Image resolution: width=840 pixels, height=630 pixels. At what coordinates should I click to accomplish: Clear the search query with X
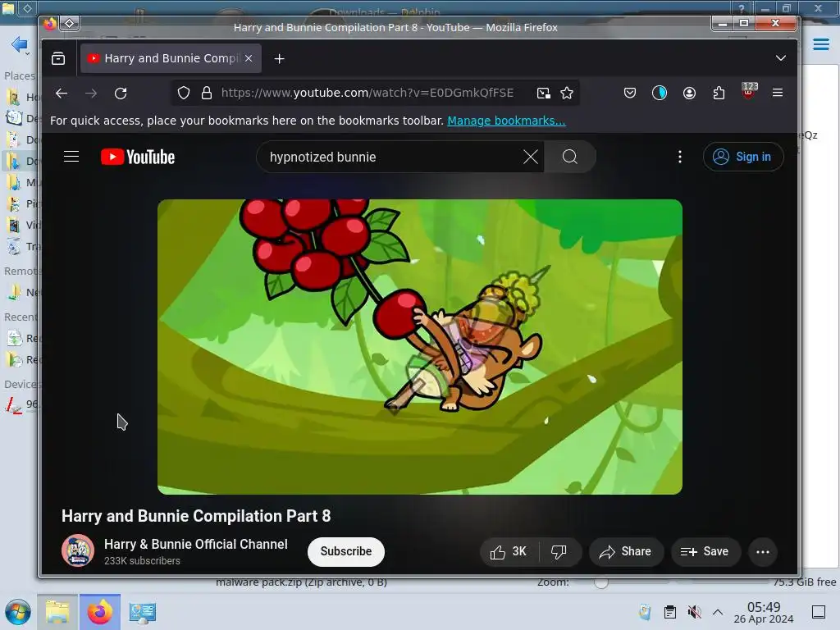click(531, 157)
